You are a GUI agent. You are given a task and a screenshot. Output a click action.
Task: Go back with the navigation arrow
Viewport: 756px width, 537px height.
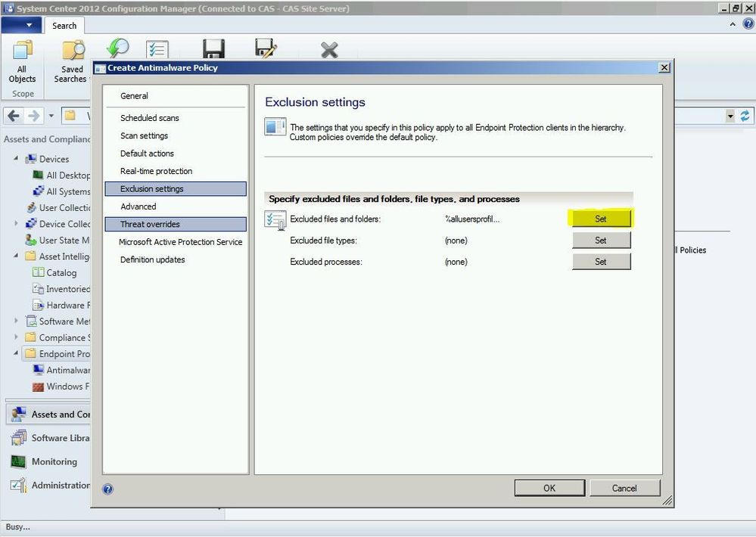[x=14, y=116]
